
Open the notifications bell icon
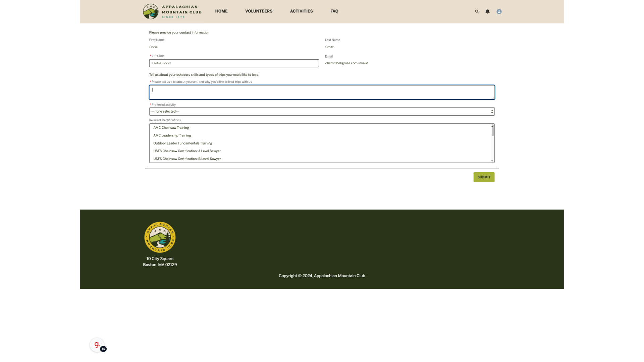pyautogui.click(x=487, y=11)
